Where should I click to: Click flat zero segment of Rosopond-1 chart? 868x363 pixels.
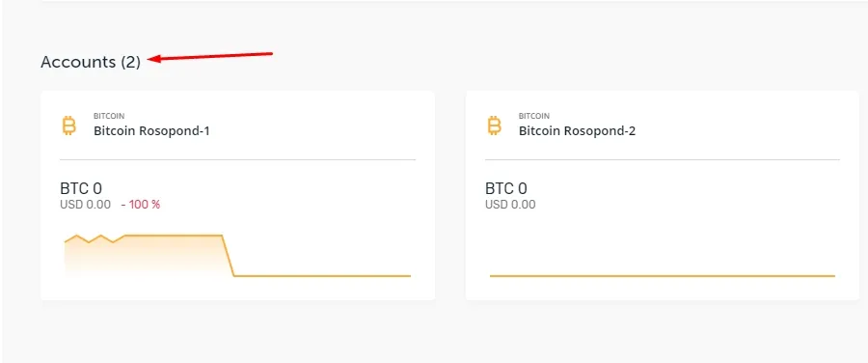322,275
